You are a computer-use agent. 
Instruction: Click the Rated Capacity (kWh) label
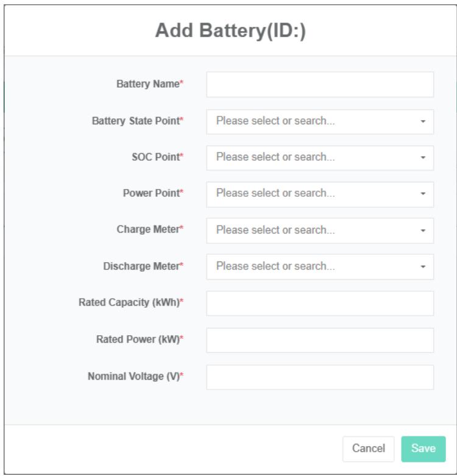(131, 303)
